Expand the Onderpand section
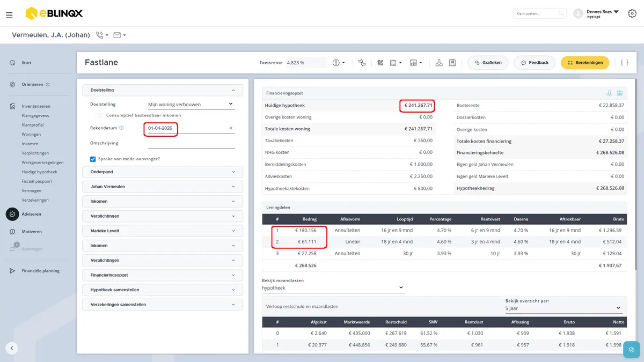Viewport: 644px width, 362px height. pos(163,172)
